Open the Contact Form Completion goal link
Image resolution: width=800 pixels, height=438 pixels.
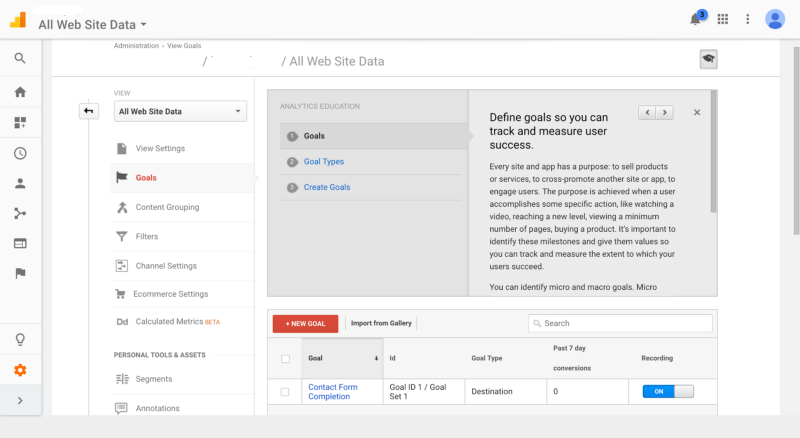pyautogui.click(x=332, y=391)
